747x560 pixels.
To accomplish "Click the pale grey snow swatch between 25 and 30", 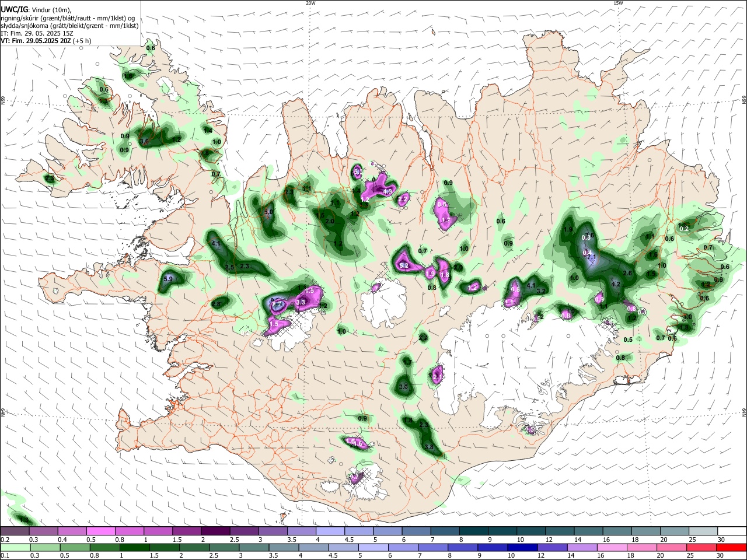I will [x=702, y=531].
